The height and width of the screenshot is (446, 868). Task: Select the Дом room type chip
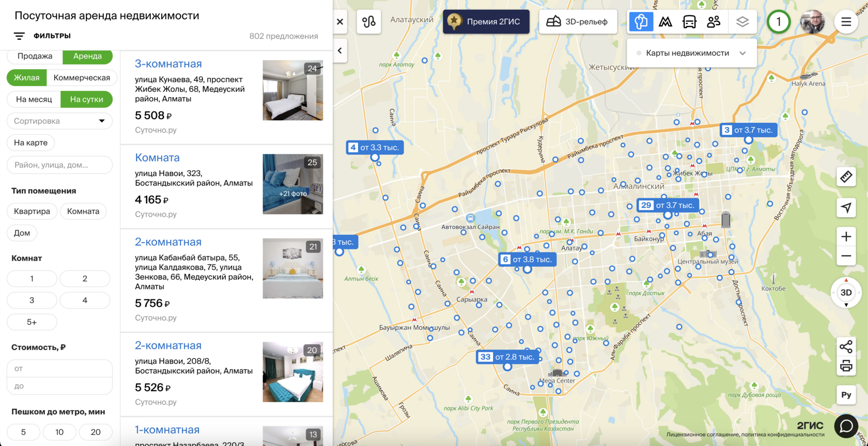click(22, 233)
